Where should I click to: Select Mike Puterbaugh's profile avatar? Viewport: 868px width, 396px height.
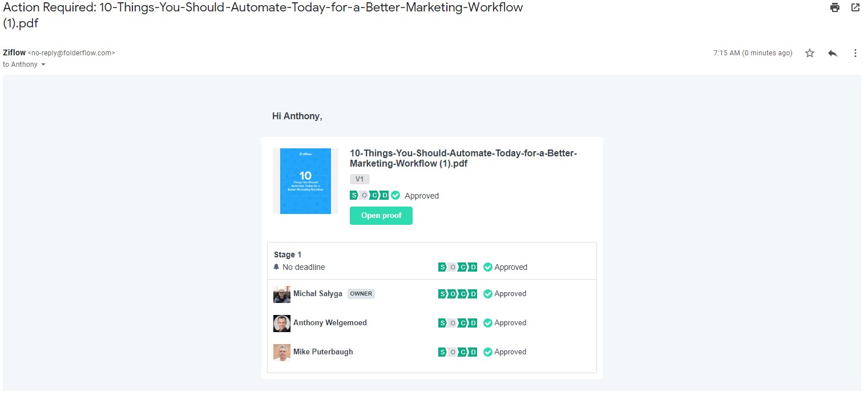pyautogui.click(x=282, y=352)
